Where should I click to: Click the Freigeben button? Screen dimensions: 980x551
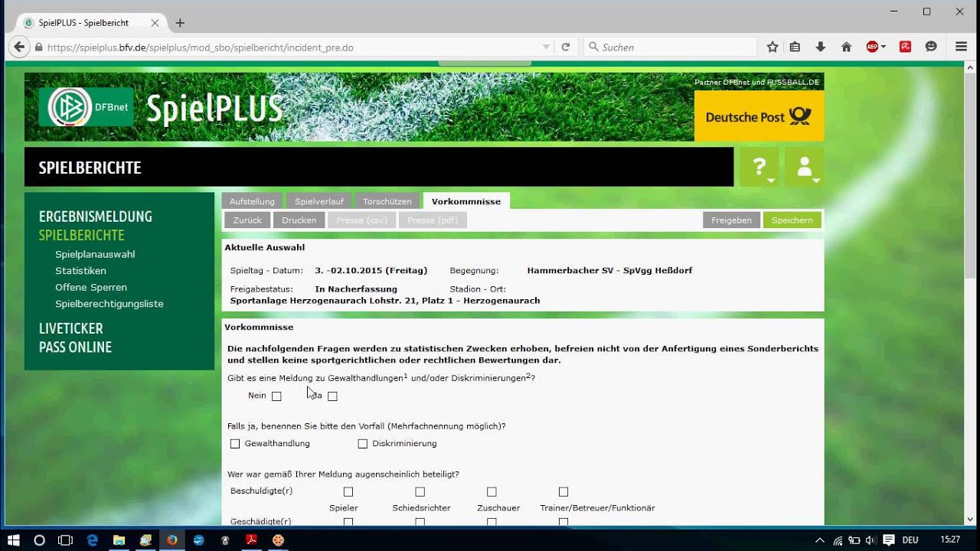[731, 220]
